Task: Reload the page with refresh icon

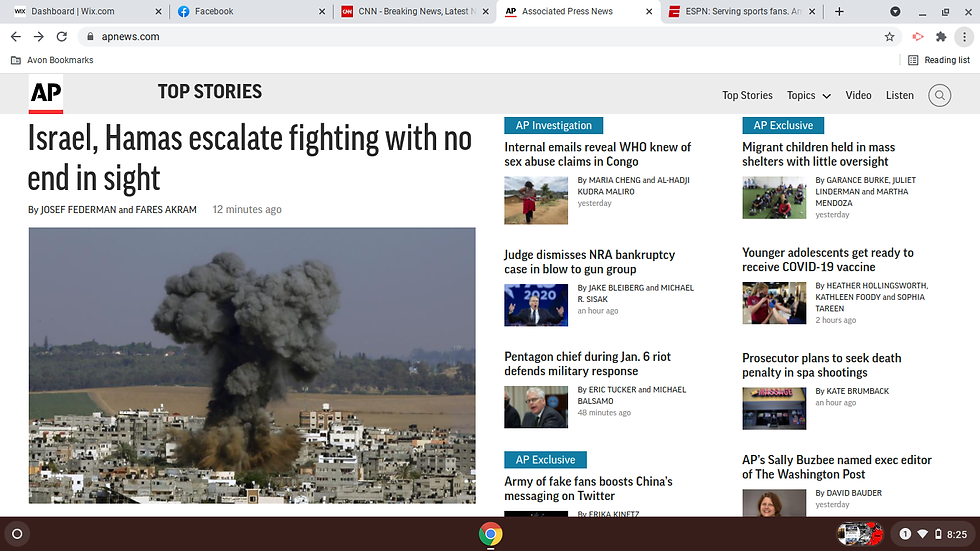Action: pos(61,37)
